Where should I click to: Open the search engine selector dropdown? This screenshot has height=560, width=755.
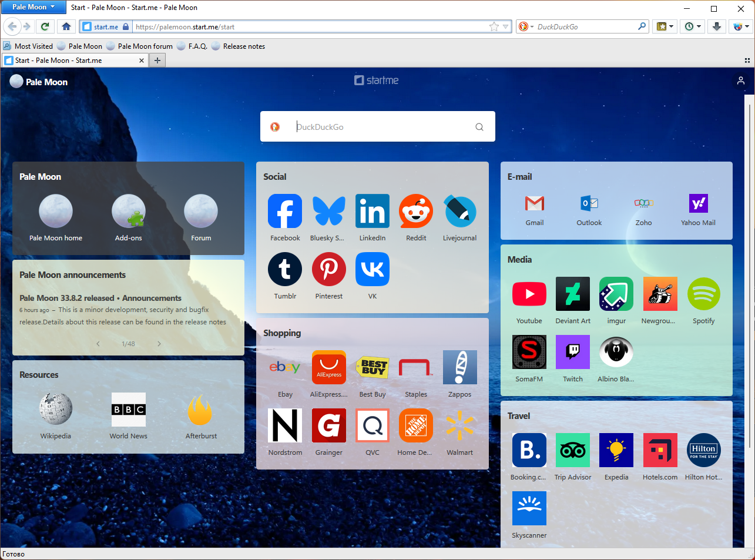526,27
